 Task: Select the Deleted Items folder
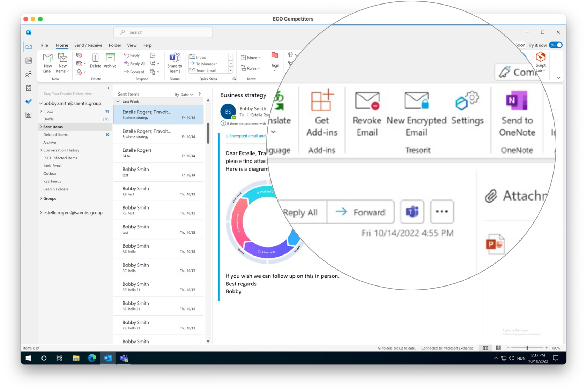55,135
